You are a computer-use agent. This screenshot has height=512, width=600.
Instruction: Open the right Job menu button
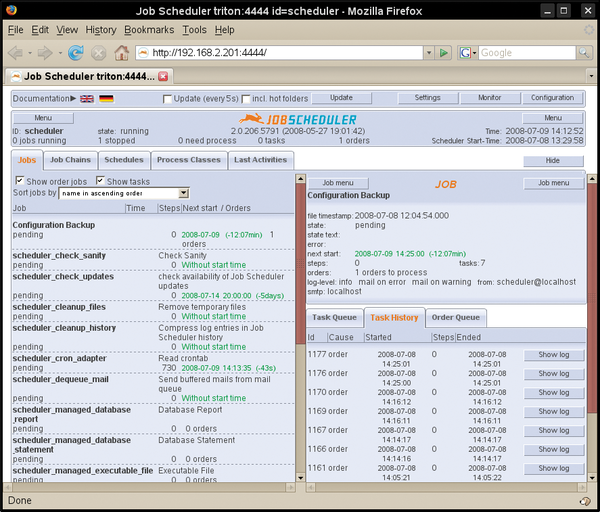pos(553,183)
